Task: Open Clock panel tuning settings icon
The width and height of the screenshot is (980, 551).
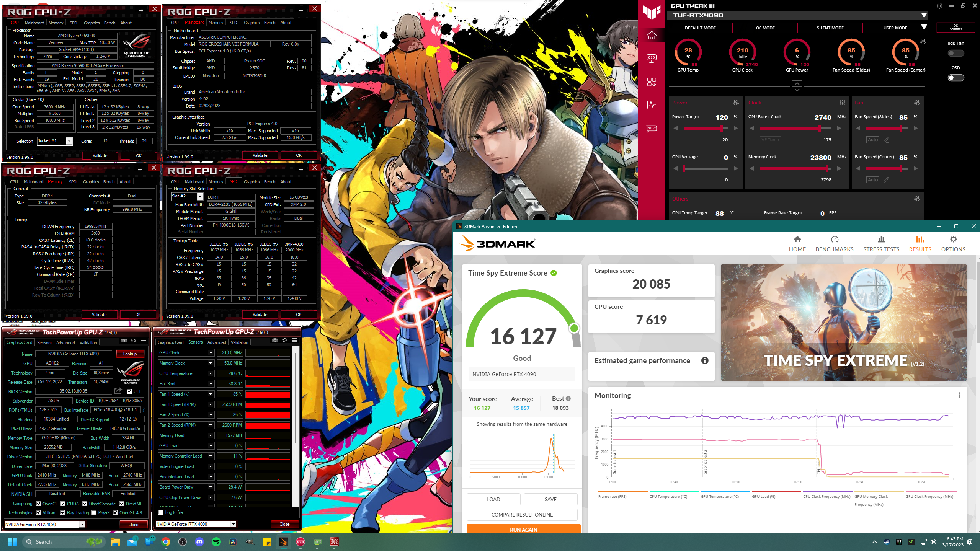Action: 842,103
